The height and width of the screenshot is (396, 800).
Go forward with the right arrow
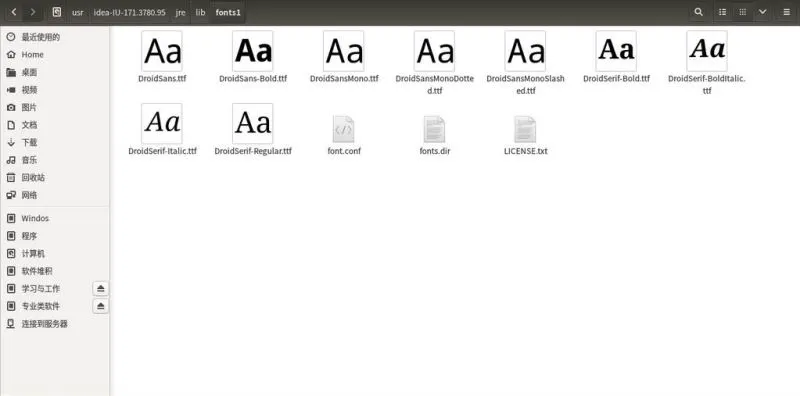(x=33, y=12)
